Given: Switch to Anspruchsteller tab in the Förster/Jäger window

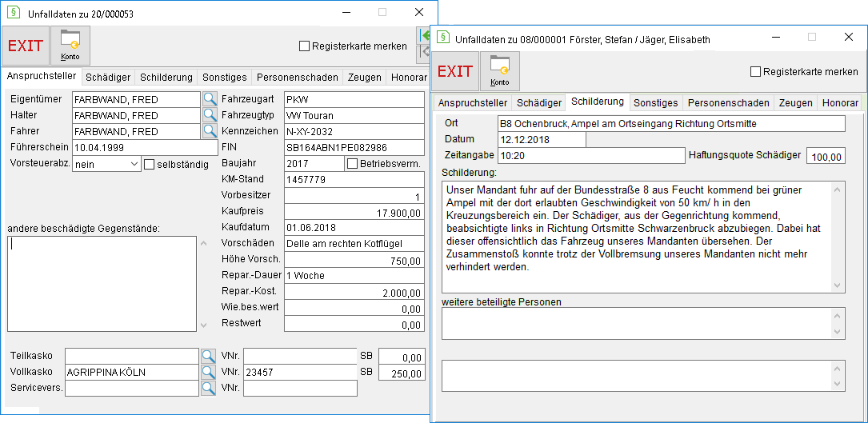Looking at the screenshot, I should pyautogui.click(x=473, y=102).
